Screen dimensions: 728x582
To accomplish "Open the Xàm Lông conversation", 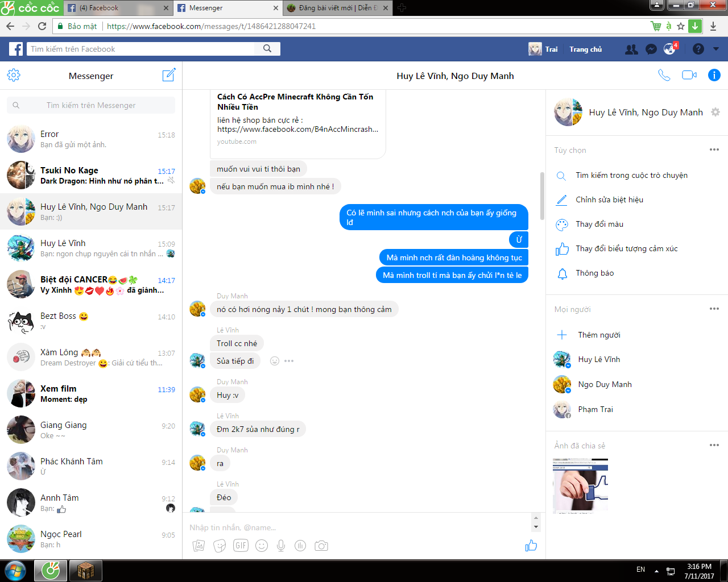I will 91,357.
